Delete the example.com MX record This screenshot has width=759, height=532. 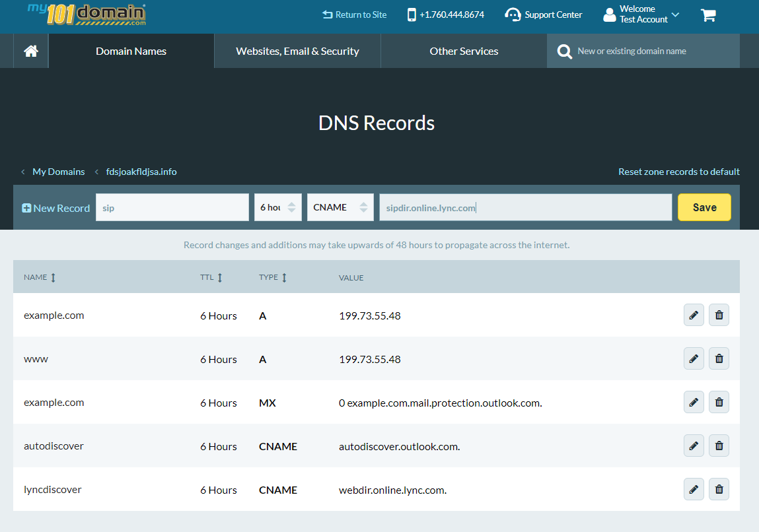719,402
